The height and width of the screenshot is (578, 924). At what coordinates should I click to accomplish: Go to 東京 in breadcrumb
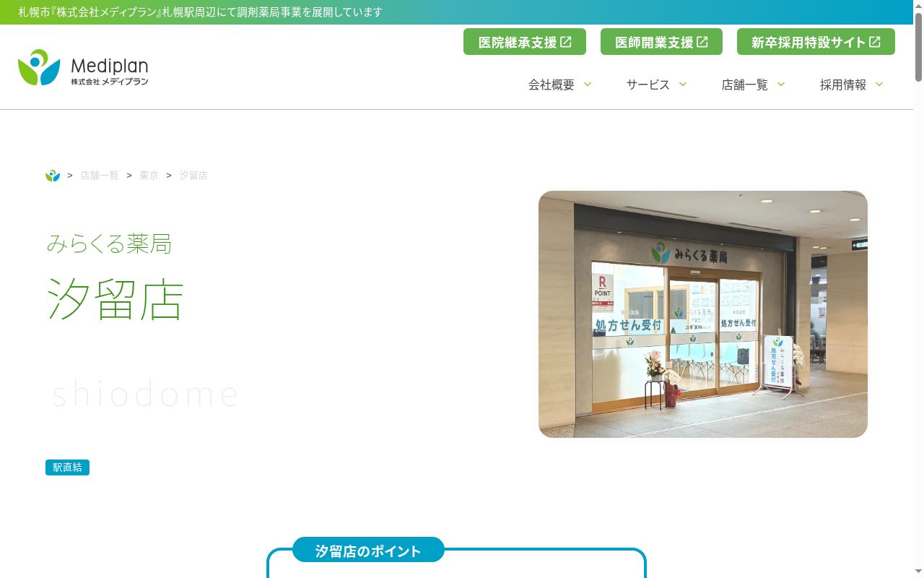(x=149, y=176)
